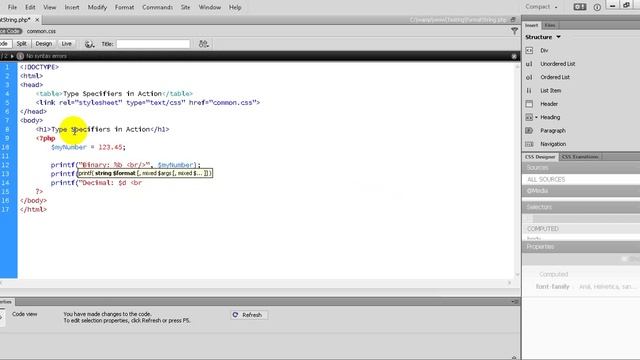Image resolution: width=640 pixels, height=360 pixels.
Task: Click the filter related files funnel icon
Action: tap(514, 31)
